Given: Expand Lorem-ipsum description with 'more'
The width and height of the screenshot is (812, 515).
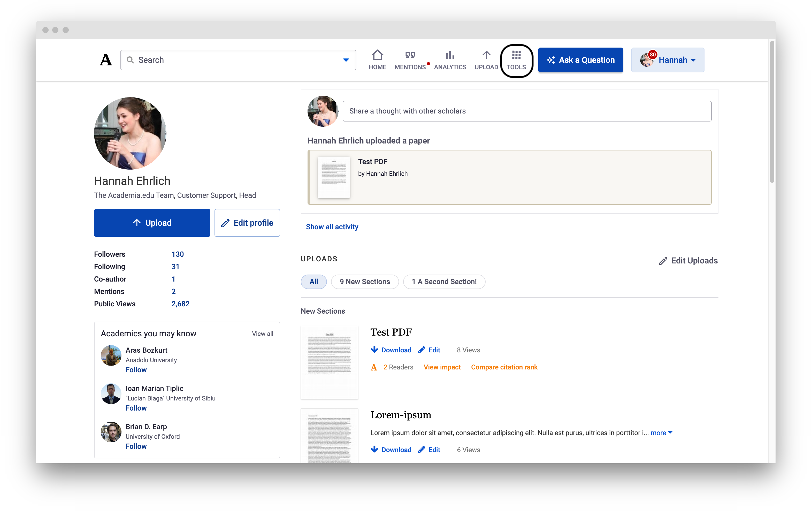Looking at the screenshot, I should coord(661,433).
